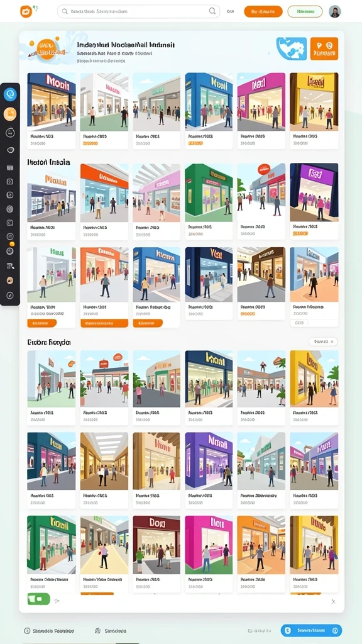Click the orange button under the blue storefront, third row
Image resolution: width=362 pixels, height=644 pixels.
(148, 323)
